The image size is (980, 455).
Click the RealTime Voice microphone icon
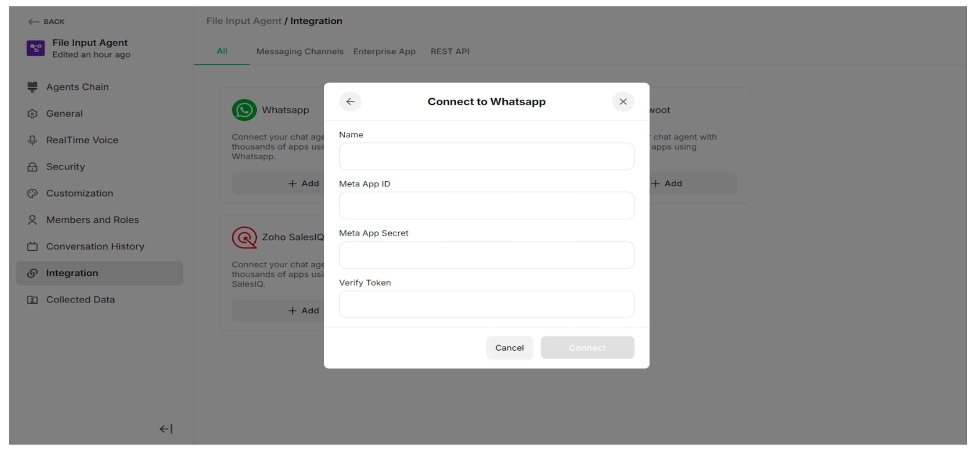32,140
